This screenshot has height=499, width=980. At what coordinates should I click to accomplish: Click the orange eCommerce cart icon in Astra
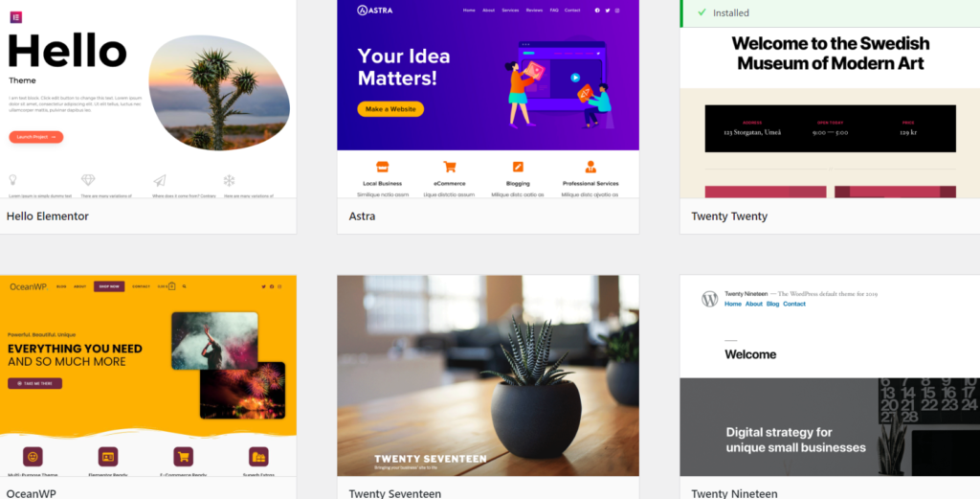[450, 167]
